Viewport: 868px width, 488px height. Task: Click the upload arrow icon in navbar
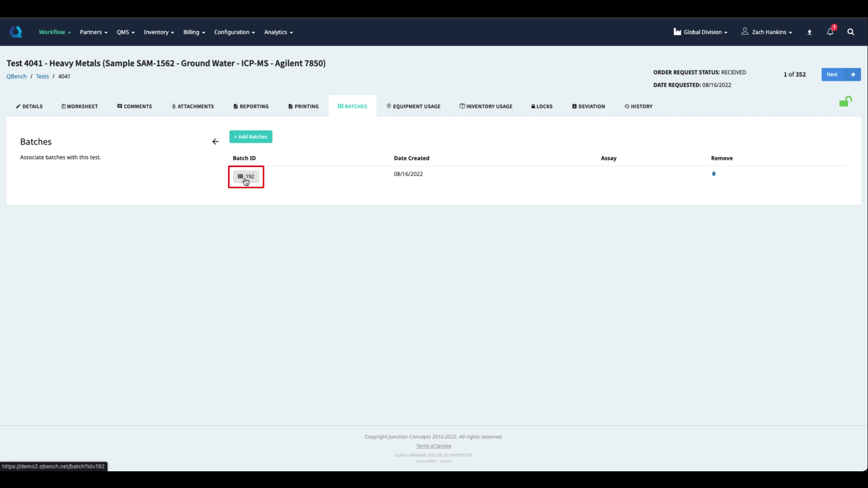pyautogui.click(x=809, y=32)
